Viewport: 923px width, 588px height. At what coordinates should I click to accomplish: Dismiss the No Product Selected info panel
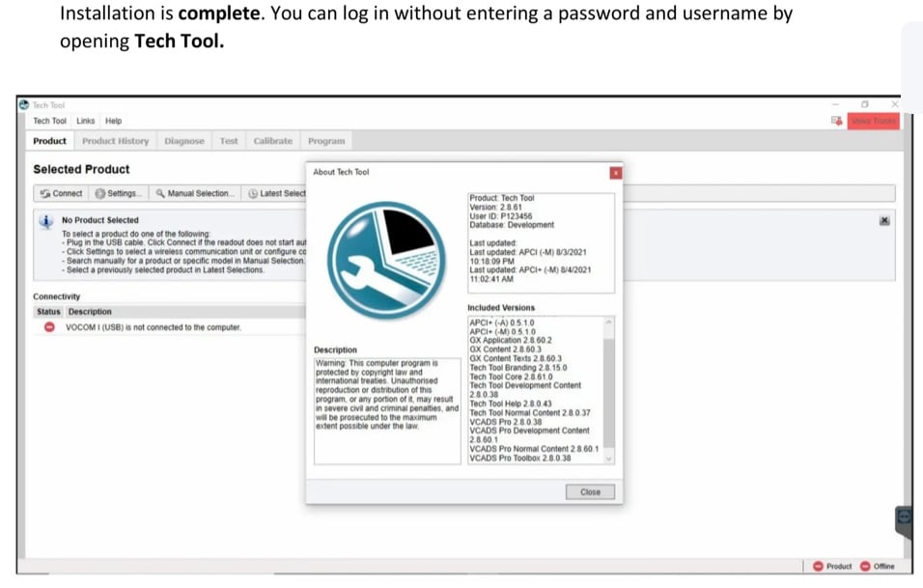[x=884, y=221]
